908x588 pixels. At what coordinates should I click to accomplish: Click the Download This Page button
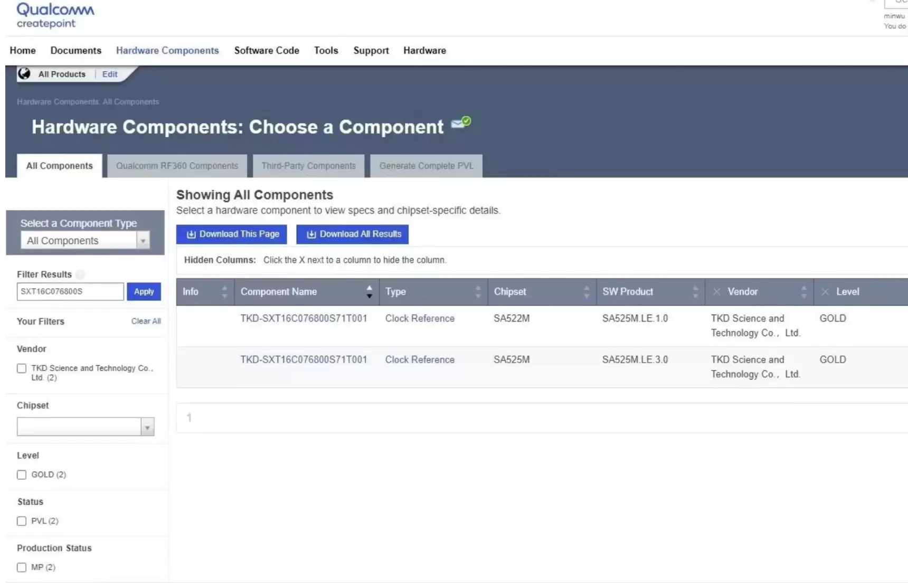pos(232,234)
